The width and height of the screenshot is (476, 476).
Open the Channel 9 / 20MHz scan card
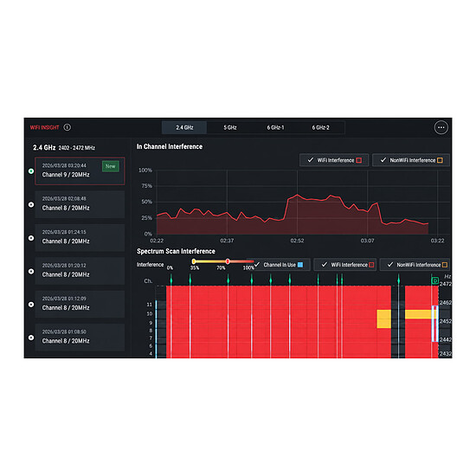click(x=80, y=171)
